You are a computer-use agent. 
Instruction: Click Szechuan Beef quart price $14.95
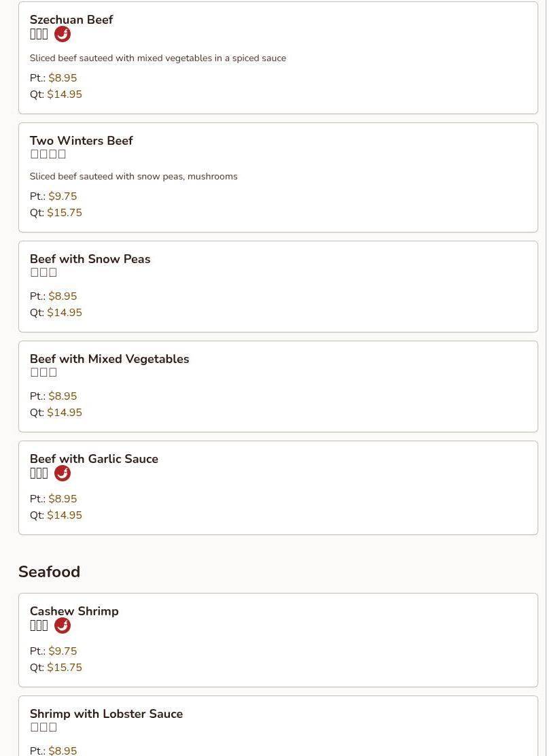(65, 94)
